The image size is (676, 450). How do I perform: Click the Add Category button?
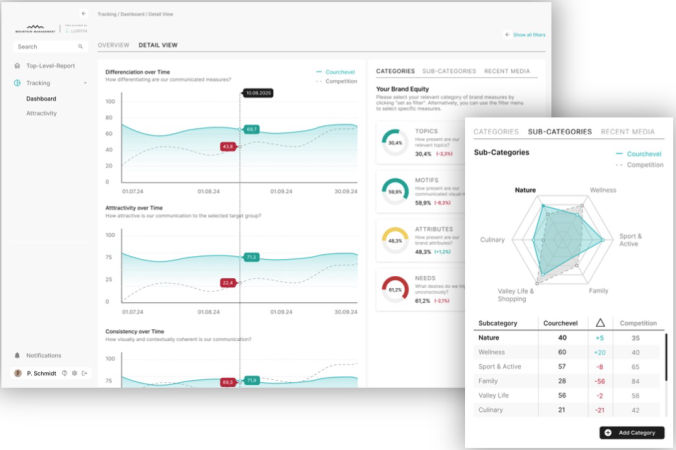pyautogui.click(x=631, y=432)
